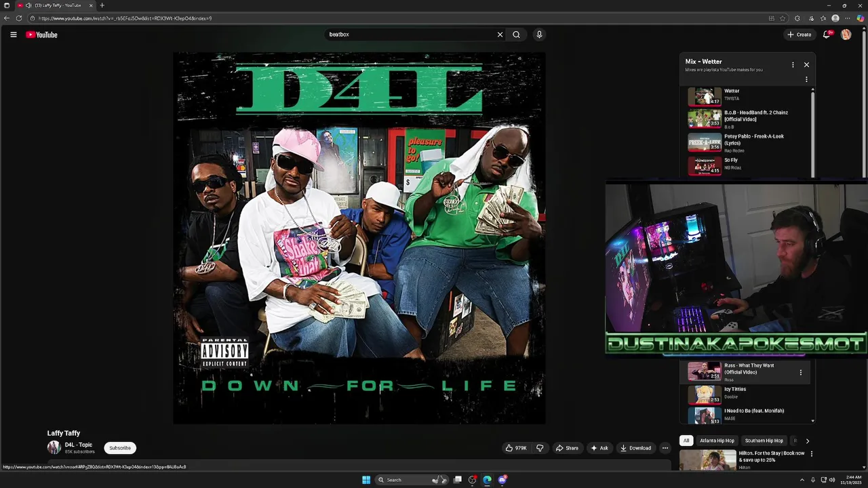Open options for the Hilton ad
868x488 pixels.
811,453
